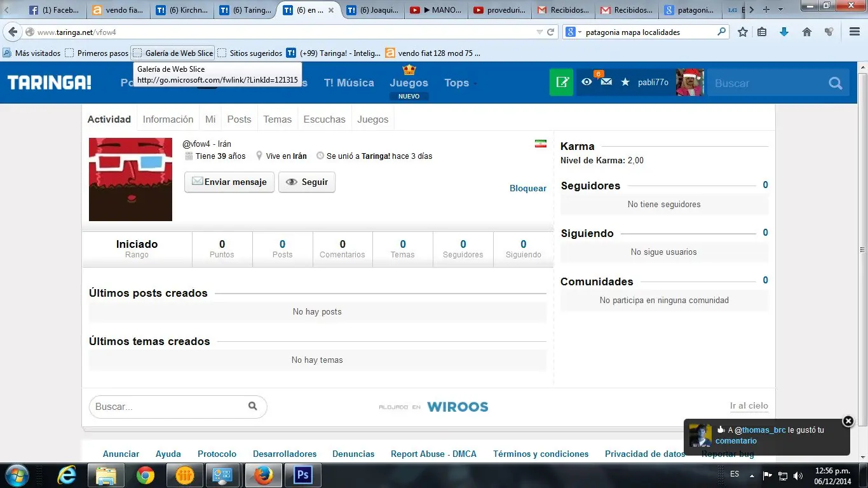Open the messages envelope icon
Viewport: 868px width, 488px height.
[606, 82]
